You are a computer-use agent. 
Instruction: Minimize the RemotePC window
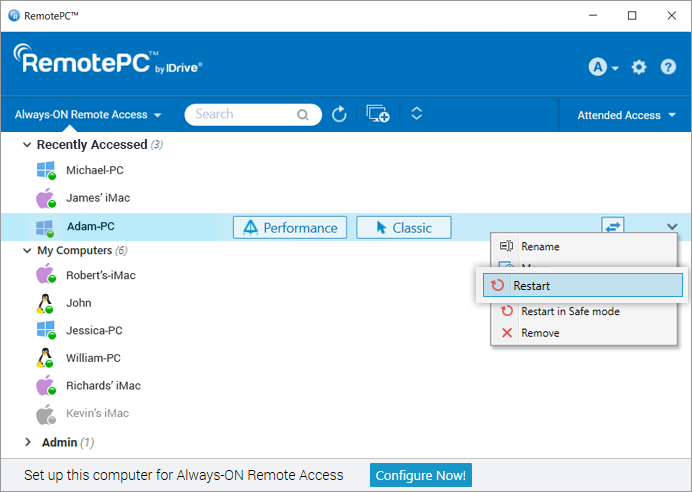coord(593,15)
